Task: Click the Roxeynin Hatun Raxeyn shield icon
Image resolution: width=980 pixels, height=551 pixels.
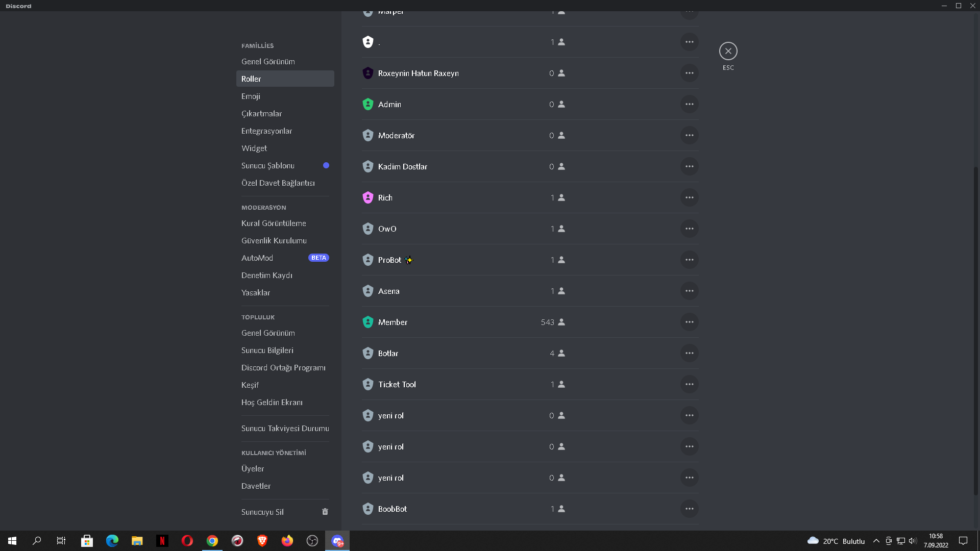Action: point(368,73)
